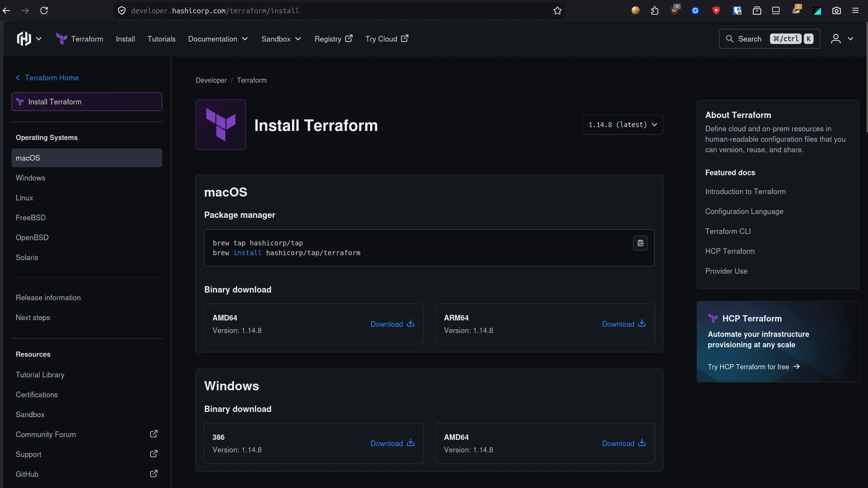Click the address bar URL
The width and height of the screenshot is (868, 488).
[x=215, y=10]
